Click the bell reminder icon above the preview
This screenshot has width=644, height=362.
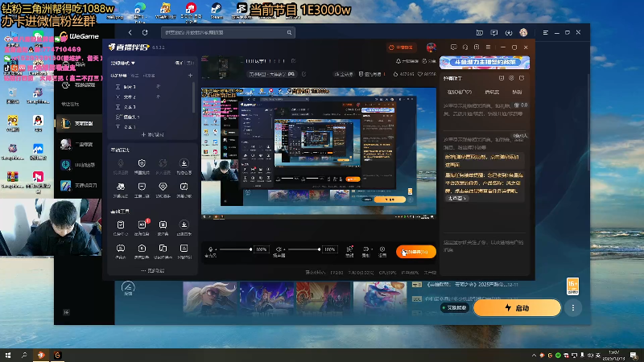398,61
